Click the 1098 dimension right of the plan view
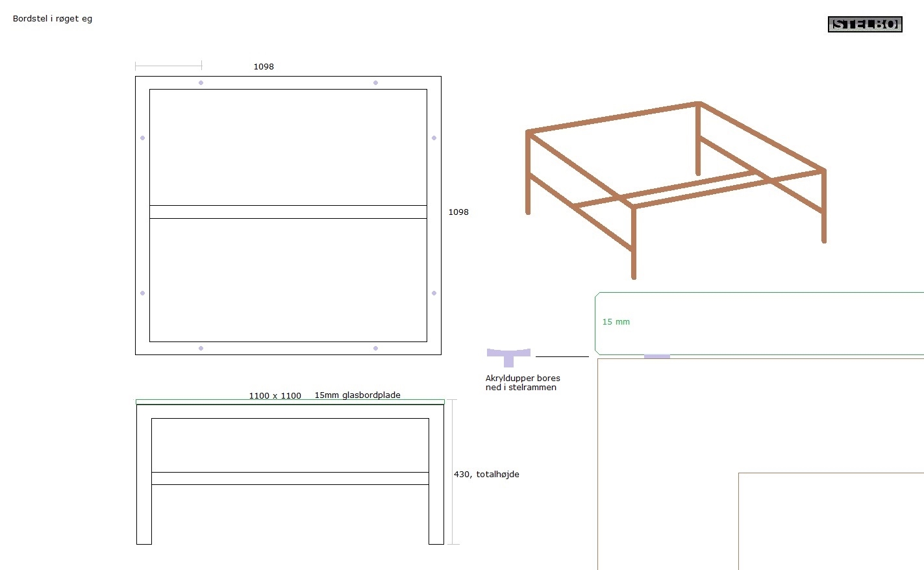 (458, 212)
